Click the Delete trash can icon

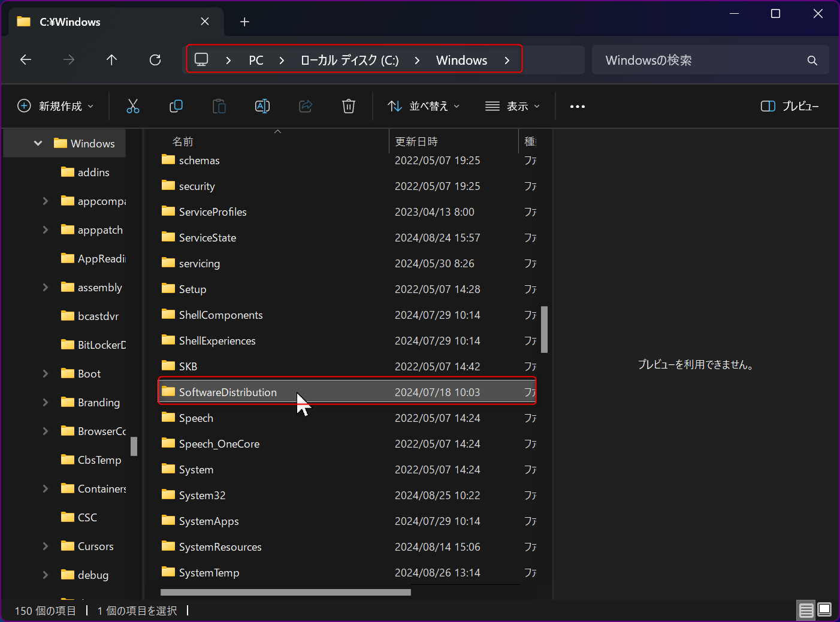tap(349, 106)
